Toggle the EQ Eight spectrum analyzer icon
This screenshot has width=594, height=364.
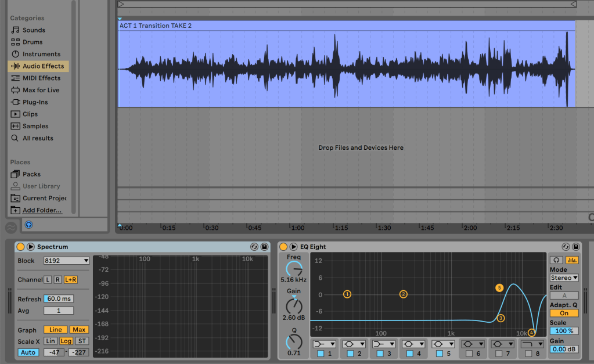572,260
